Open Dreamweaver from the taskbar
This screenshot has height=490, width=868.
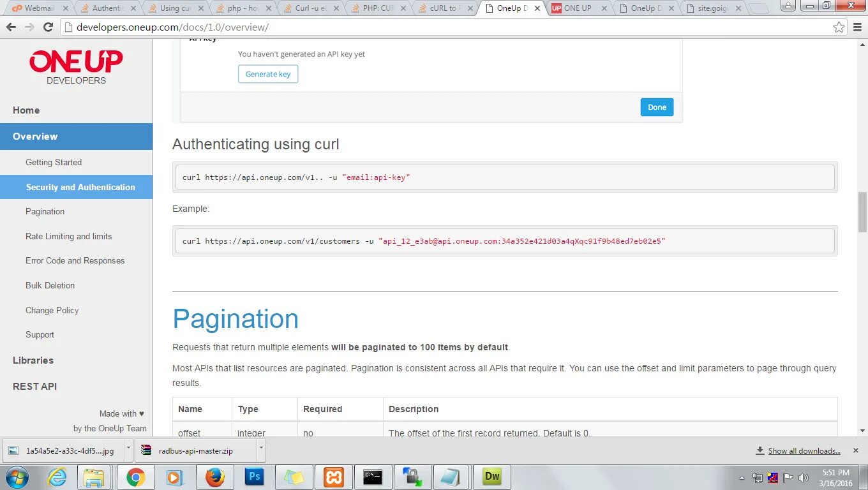[492, 477]
